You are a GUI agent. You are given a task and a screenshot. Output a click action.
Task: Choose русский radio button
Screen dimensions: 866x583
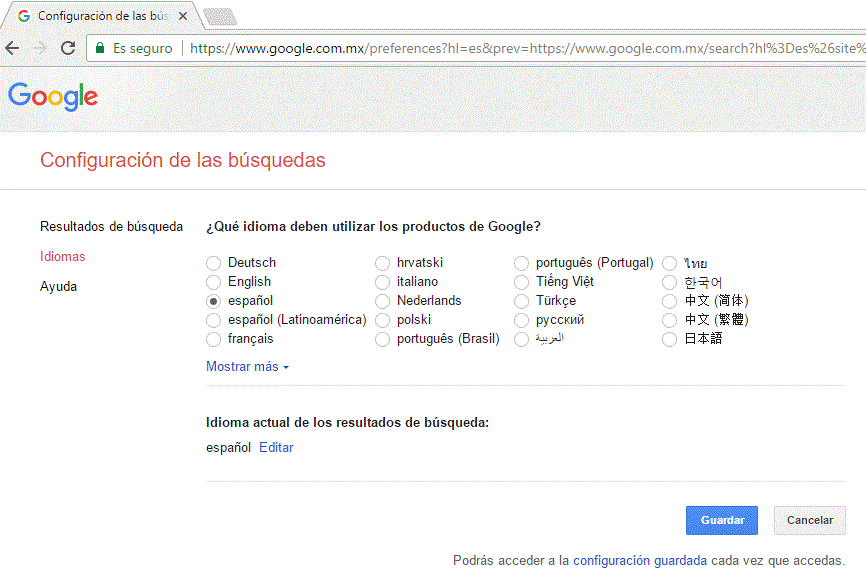point(521,320)
